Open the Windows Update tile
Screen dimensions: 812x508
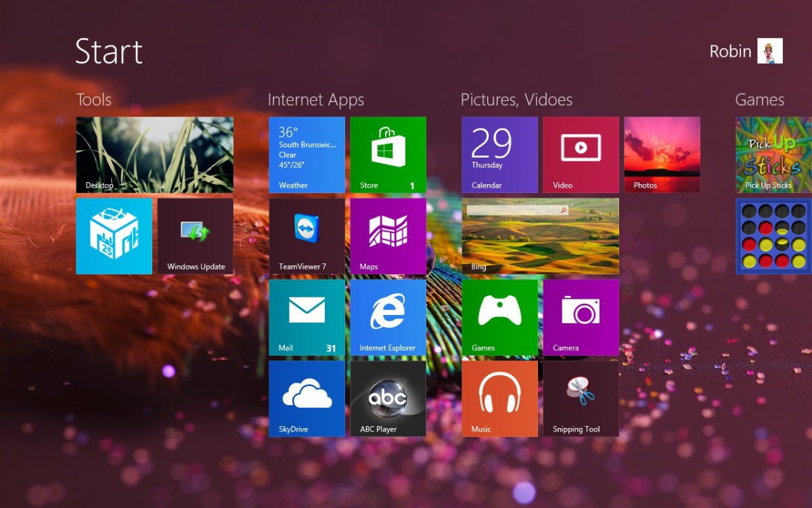click(195, 236)
